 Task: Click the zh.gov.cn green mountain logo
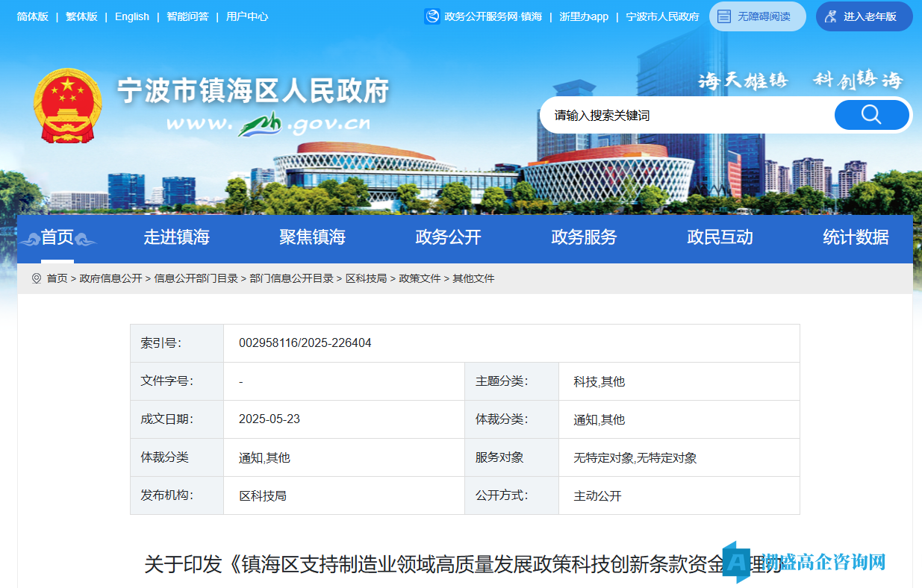point(260,124)
